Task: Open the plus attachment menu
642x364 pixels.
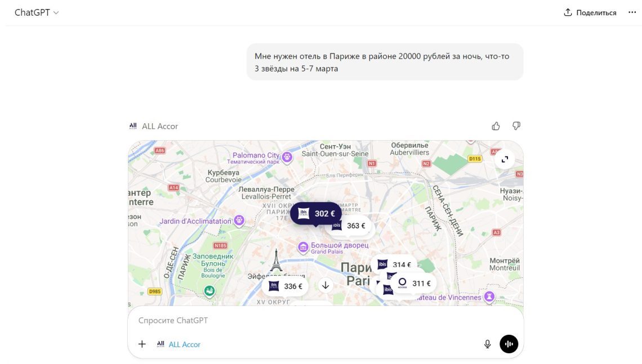Action: (142, 344)
